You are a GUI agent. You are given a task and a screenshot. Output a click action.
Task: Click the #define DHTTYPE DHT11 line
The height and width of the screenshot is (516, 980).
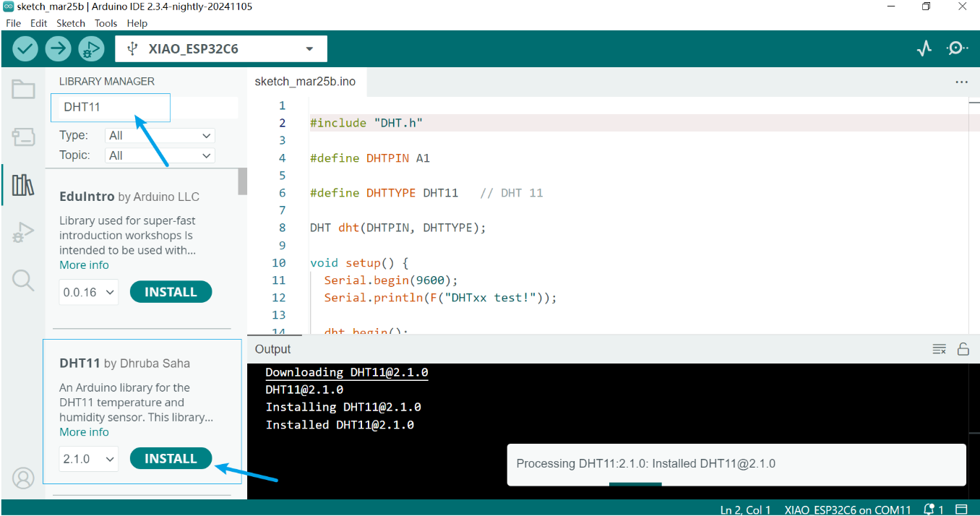(426, 193)
